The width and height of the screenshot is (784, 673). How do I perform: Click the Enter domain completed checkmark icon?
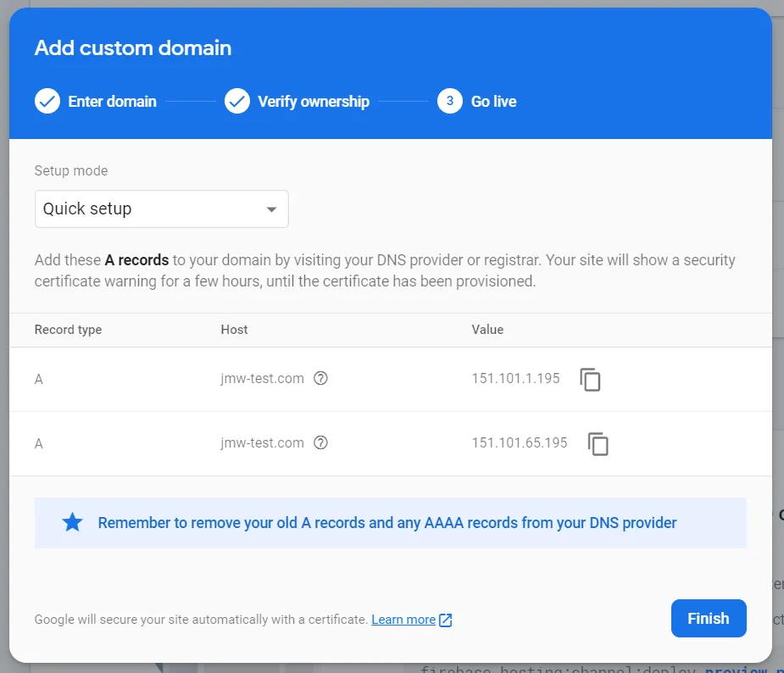[x=47, y=101]
